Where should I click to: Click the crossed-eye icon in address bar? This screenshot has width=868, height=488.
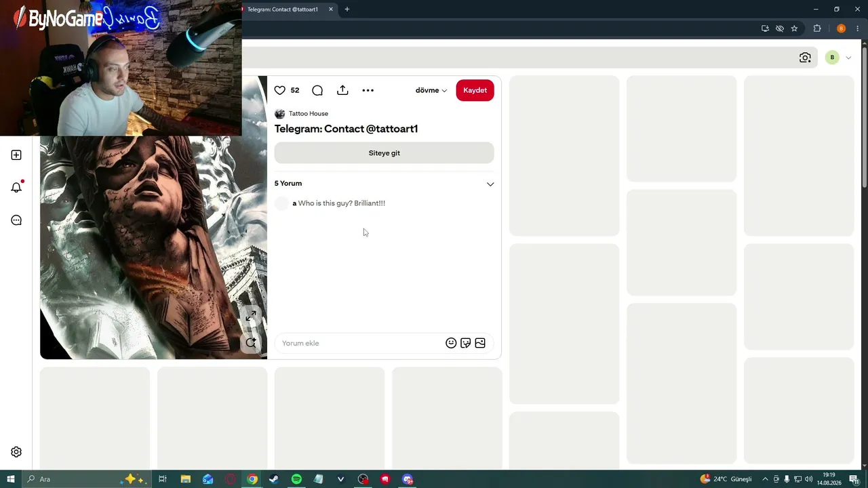click(x=780, y=28)
